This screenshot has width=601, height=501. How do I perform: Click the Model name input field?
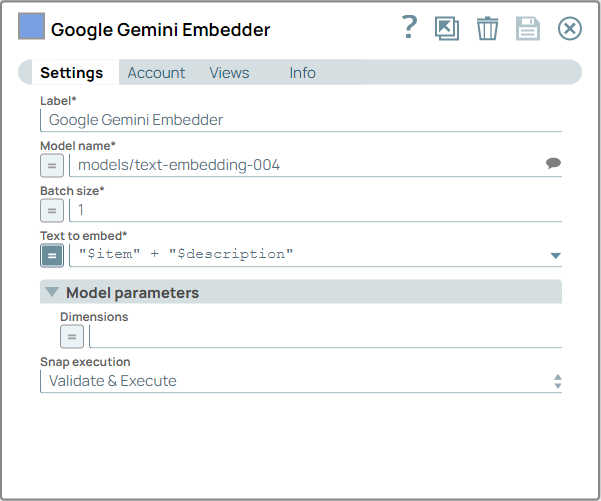[x=315, y=165]
